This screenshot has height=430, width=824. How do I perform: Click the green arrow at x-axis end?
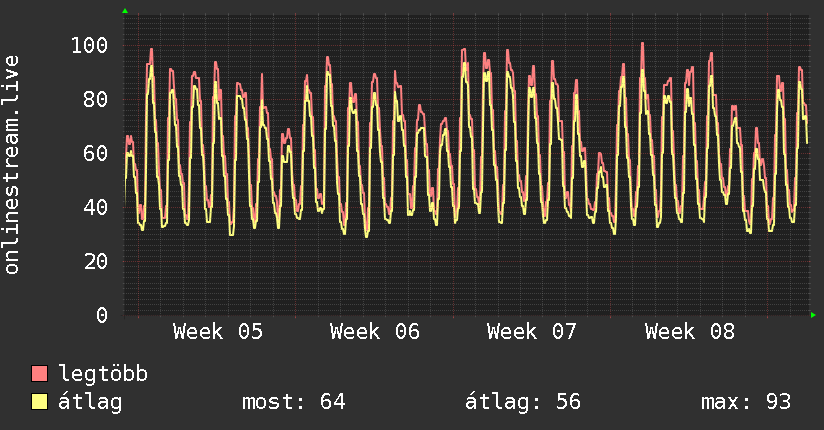click(x=813, y=315)
